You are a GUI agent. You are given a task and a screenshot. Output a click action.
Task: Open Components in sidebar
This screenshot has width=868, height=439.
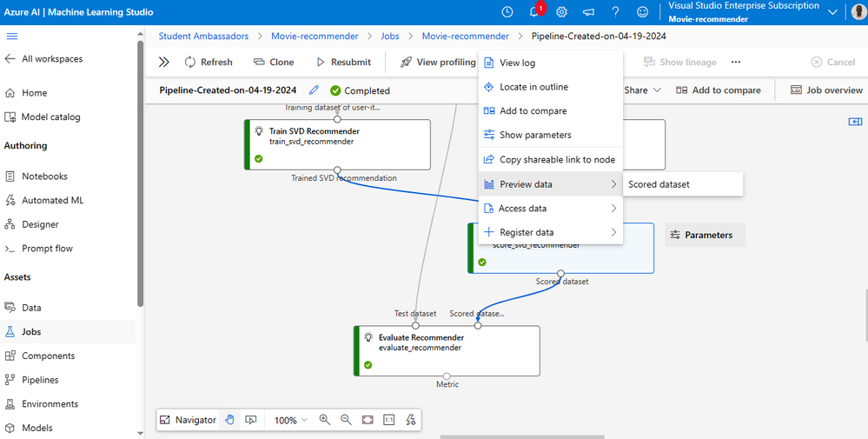pos(40,356)
